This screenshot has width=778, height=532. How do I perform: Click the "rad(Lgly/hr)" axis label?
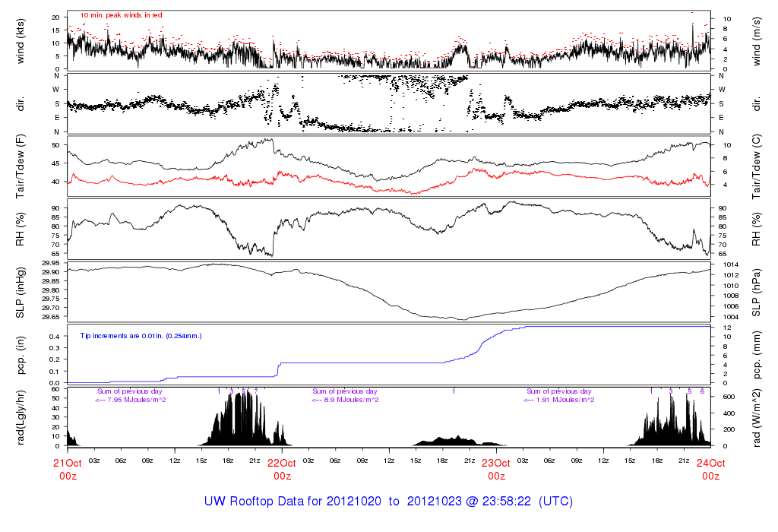(x=21, y=417)
